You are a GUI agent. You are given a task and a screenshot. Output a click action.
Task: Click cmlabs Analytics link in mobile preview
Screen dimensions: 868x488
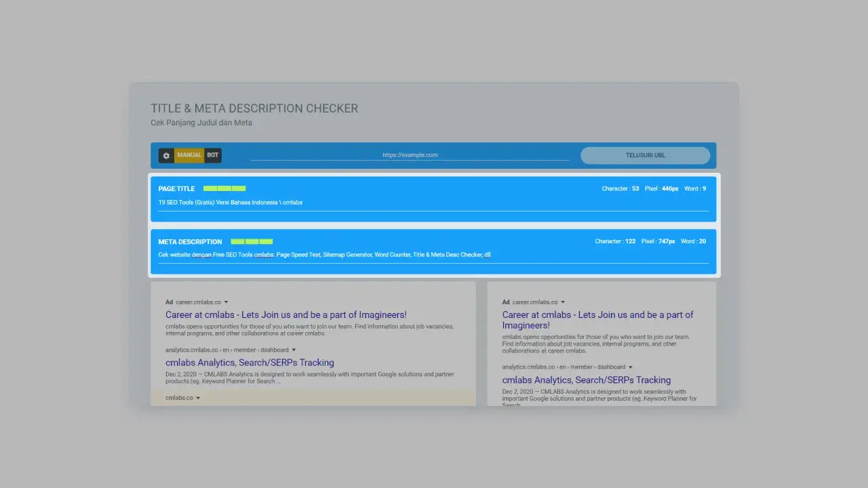(x=586, y=380)
